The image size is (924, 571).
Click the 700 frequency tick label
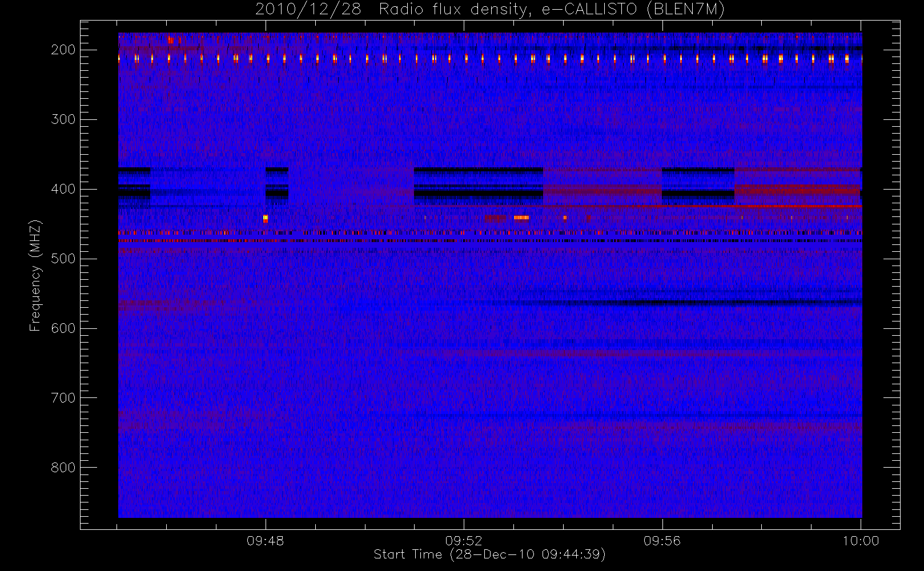tap(63, 398)
